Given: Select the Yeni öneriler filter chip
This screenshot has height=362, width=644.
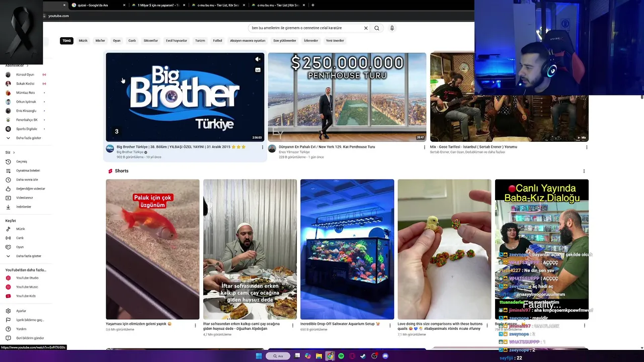Looking at the screenshot, I should click(x=335, y=41).
